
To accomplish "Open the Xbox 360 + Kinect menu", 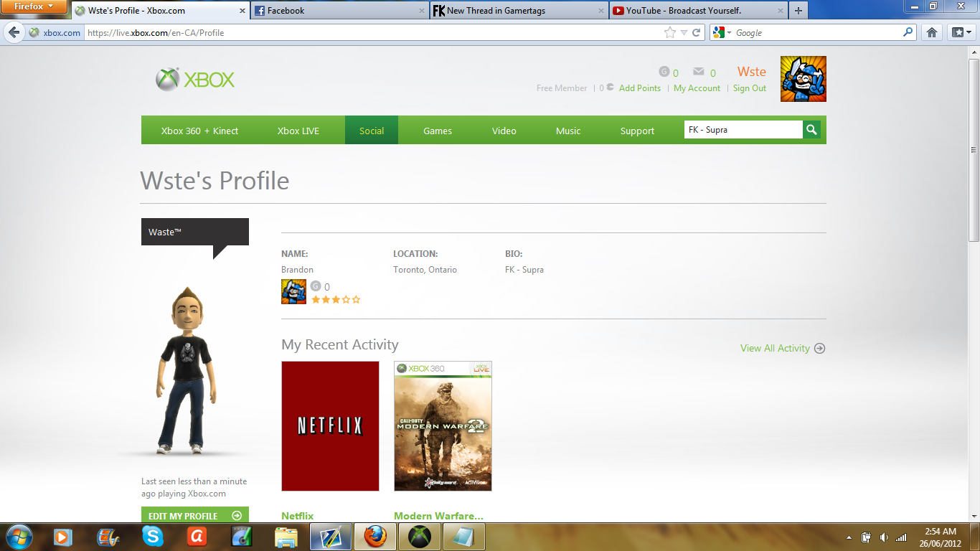I will pyautogui.click(x=199, y=131).
